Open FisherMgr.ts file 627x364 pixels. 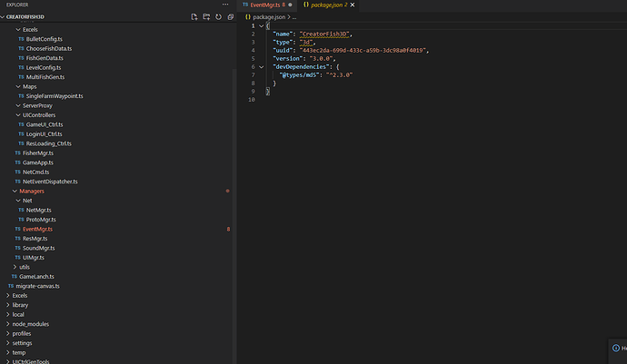click(38, 153)
